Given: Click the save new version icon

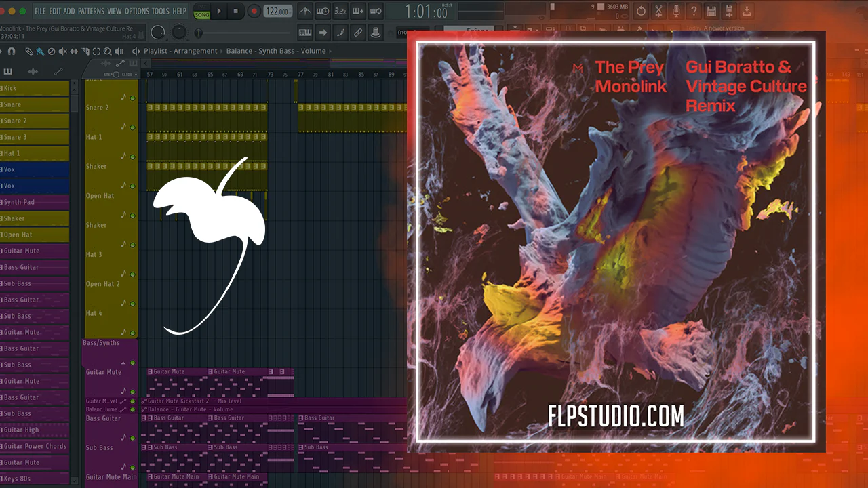Looking at the screenshot, I should 729,12.
